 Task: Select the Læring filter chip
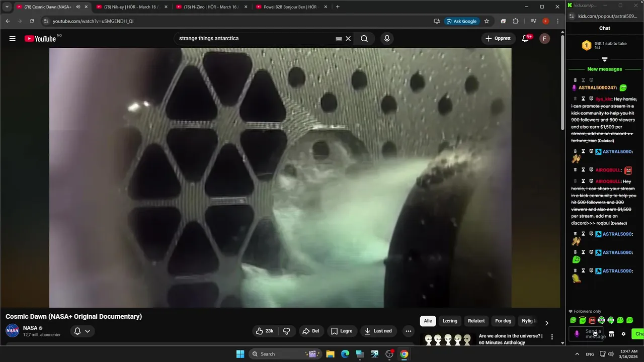450,321
